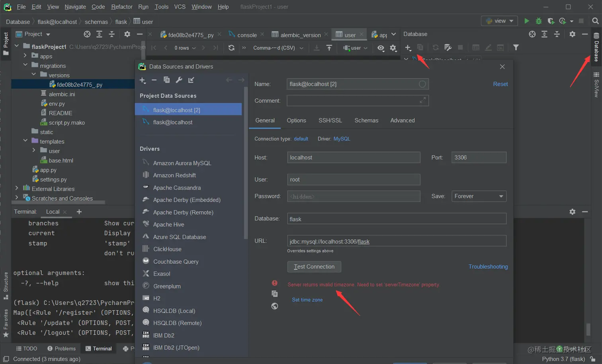Upload data to table arrow icon
This screenshot has height=364, width=602.
tap(329, 48)
